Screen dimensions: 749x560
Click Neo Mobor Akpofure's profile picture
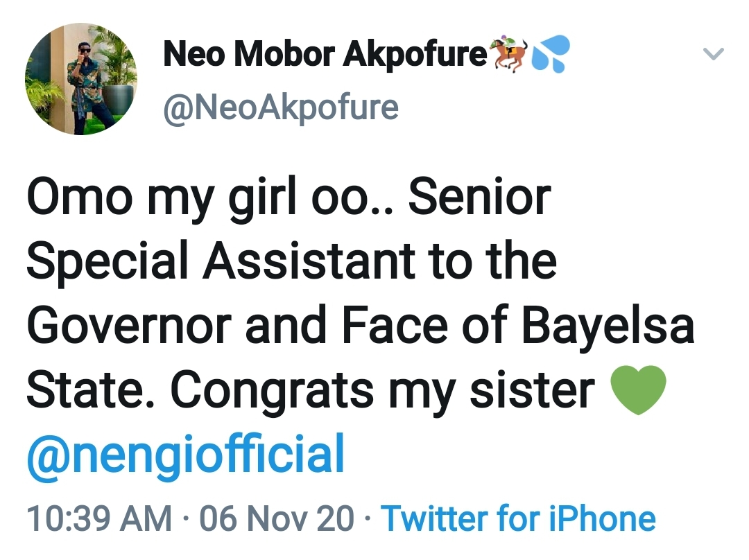[x=81, y=78]
